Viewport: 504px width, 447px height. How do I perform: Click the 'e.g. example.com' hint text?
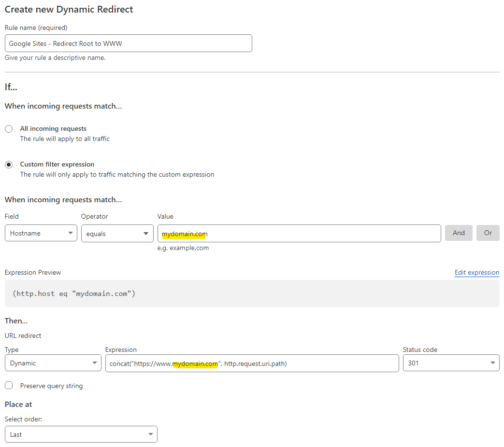coord(183,248)
